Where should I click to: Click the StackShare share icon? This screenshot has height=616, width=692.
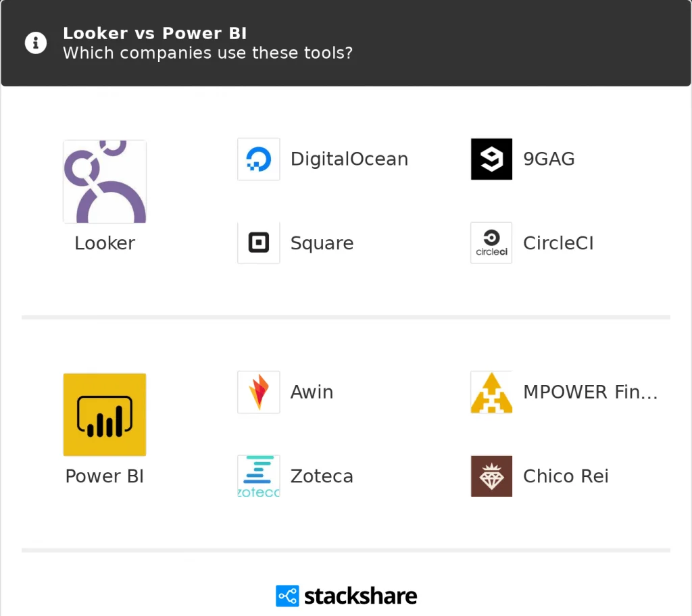[287, 596]
